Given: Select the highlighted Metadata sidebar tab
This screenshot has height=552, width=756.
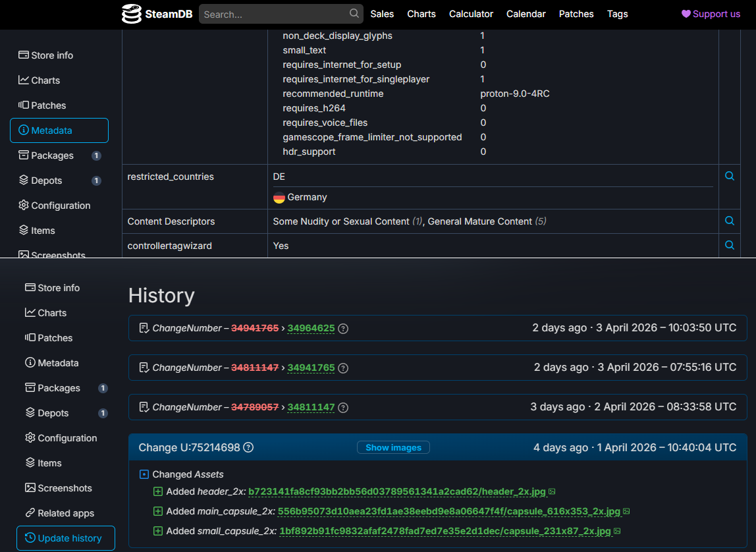Looking at the screenshot, I should [x=59, y=130].
